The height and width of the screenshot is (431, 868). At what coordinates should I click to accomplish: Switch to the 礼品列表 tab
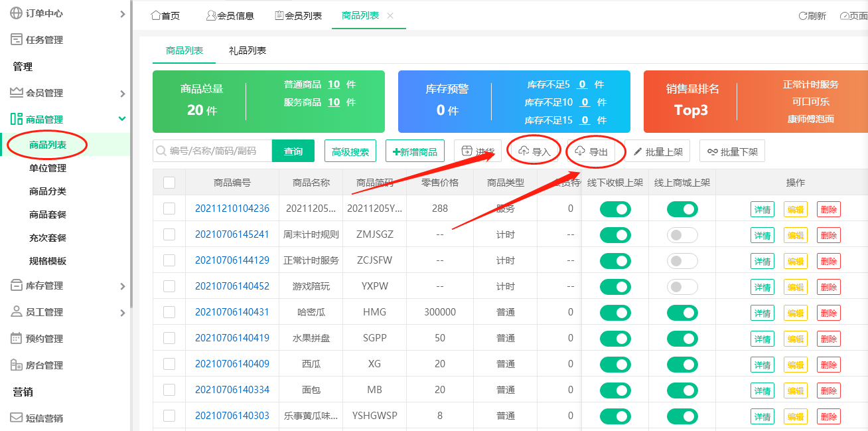tap(247, 50)
